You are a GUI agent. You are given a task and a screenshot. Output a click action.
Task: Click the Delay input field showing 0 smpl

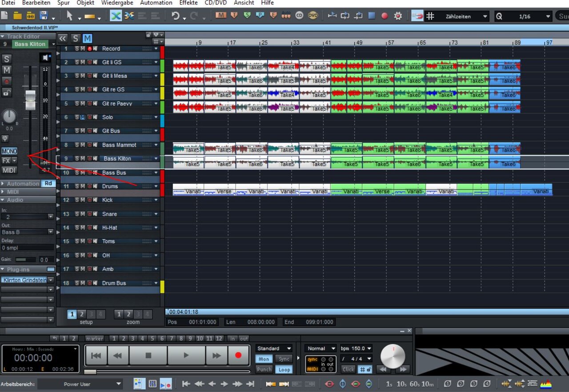click(x=27, y=248)
